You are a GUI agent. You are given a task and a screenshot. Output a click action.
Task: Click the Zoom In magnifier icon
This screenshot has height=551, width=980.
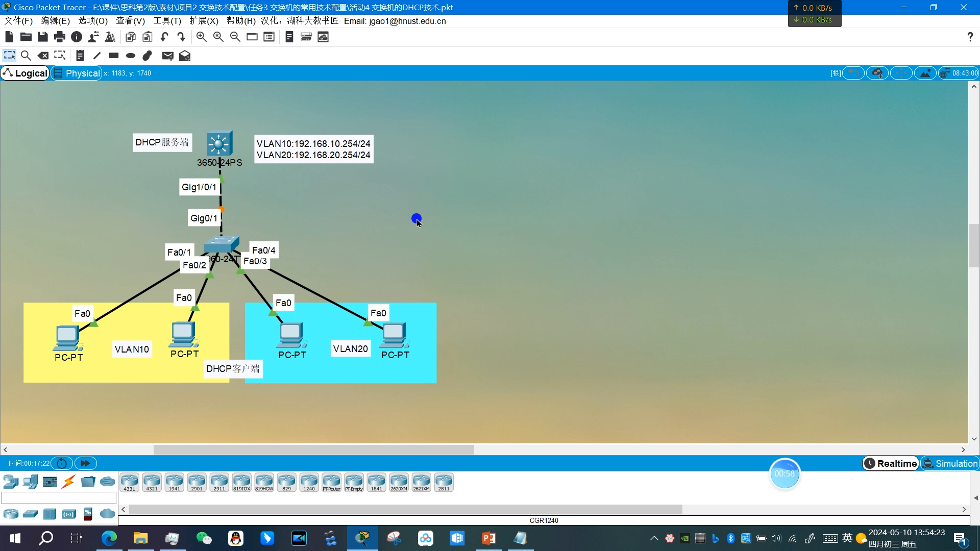pyautogui.click(x=201, y=37)
